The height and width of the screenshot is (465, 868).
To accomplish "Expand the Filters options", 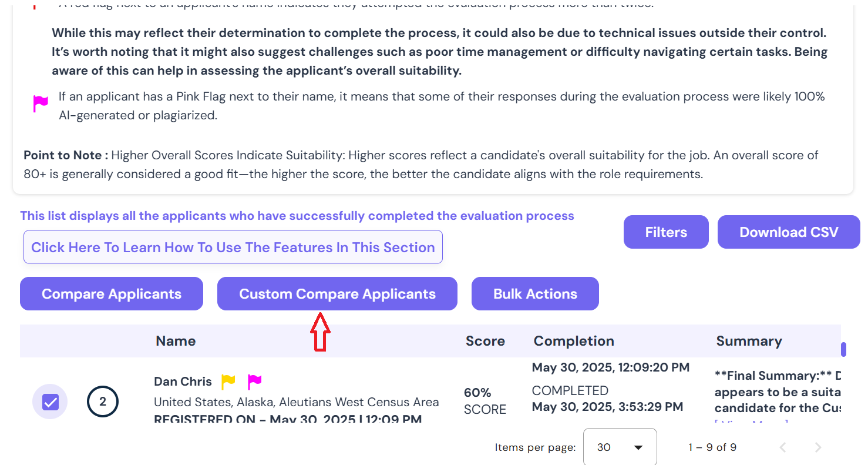I will (666, 232).
